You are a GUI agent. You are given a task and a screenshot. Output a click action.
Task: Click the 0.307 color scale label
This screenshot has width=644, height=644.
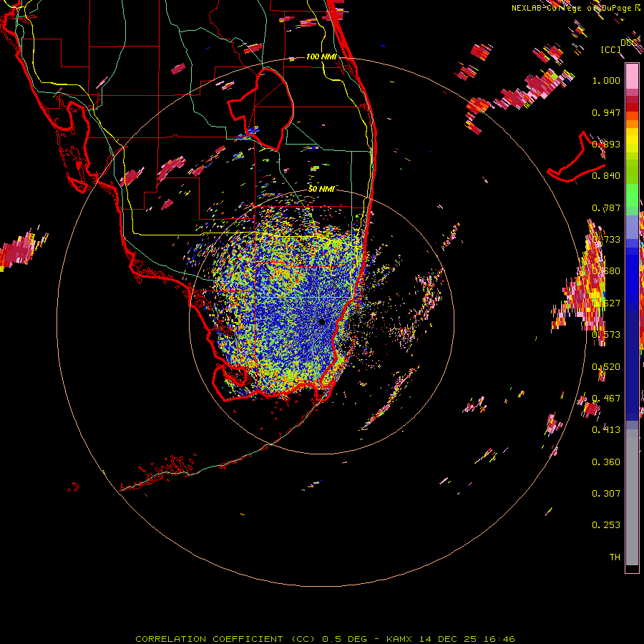tap(606, 494)
